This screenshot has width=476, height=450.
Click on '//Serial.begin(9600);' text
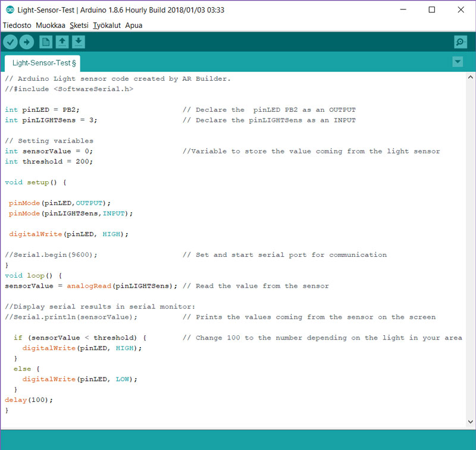(x=51, y=254)
